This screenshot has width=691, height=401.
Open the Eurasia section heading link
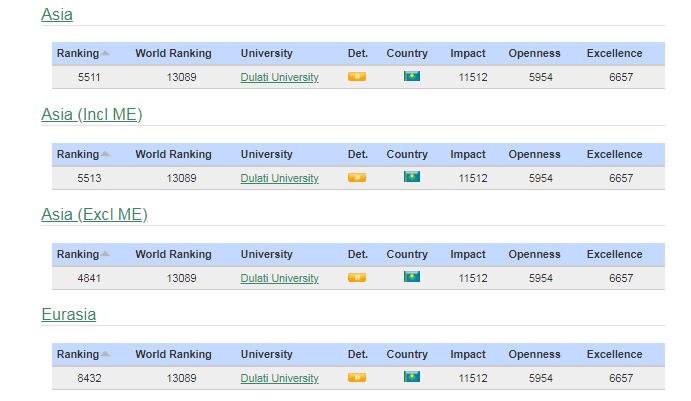coord(68,315)
